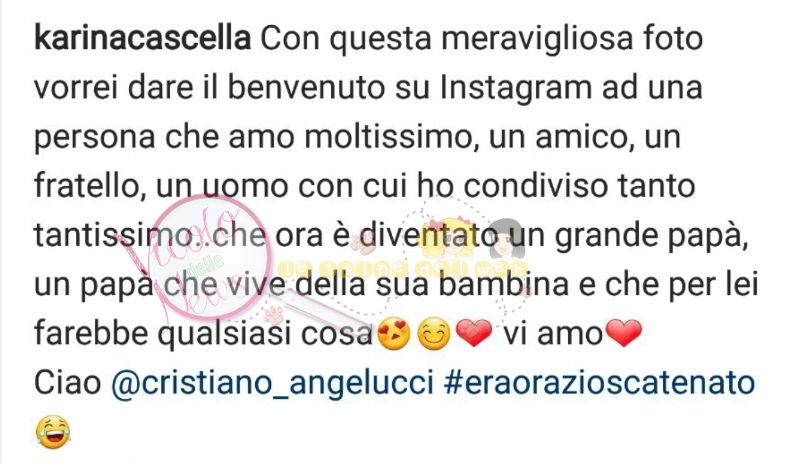Click the word fratello
The width and height of the screenshot is (806, 463).
click(87, 186)
